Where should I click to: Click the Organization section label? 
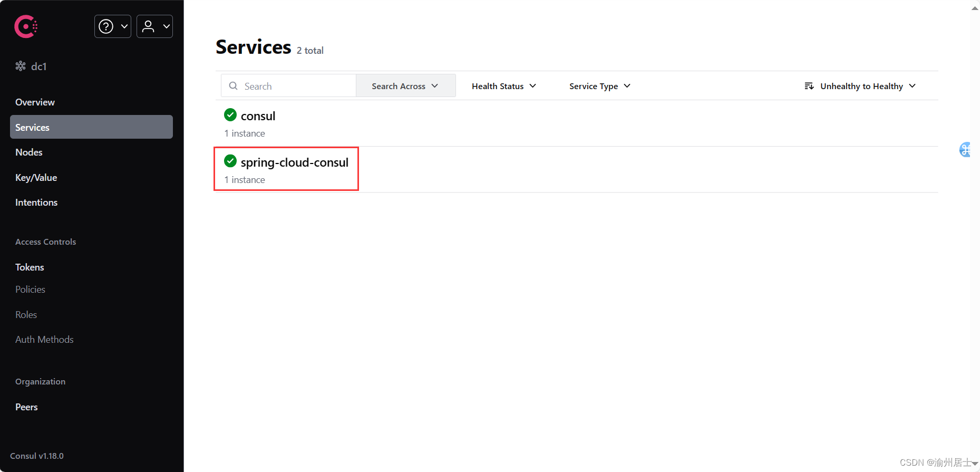(x=41, y=382)
